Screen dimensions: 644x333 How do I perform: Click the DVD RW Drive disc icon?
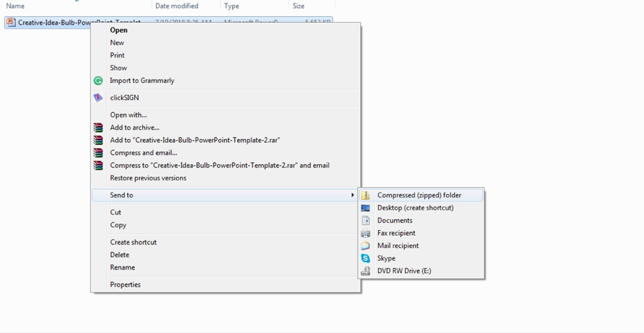coord(367,271)
